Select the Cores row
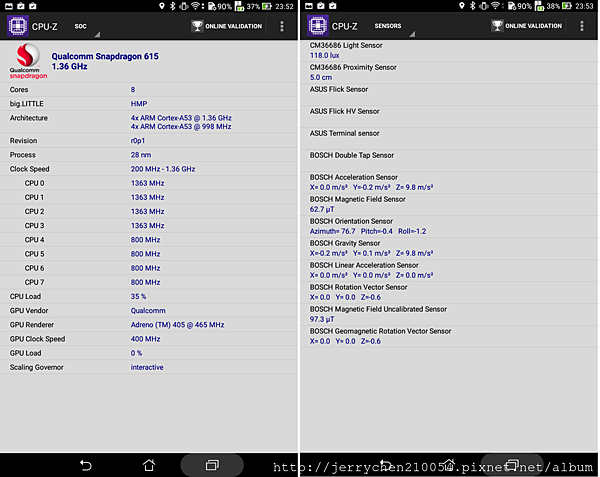Screen dimensions: 600x477 149,90
